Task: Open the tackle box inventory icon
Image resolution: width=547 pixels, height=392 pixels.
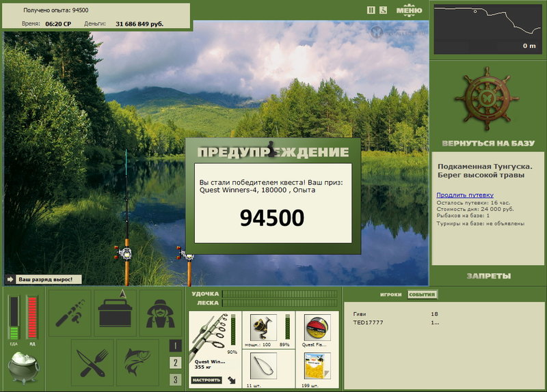Action: click(x=115, y=313)
